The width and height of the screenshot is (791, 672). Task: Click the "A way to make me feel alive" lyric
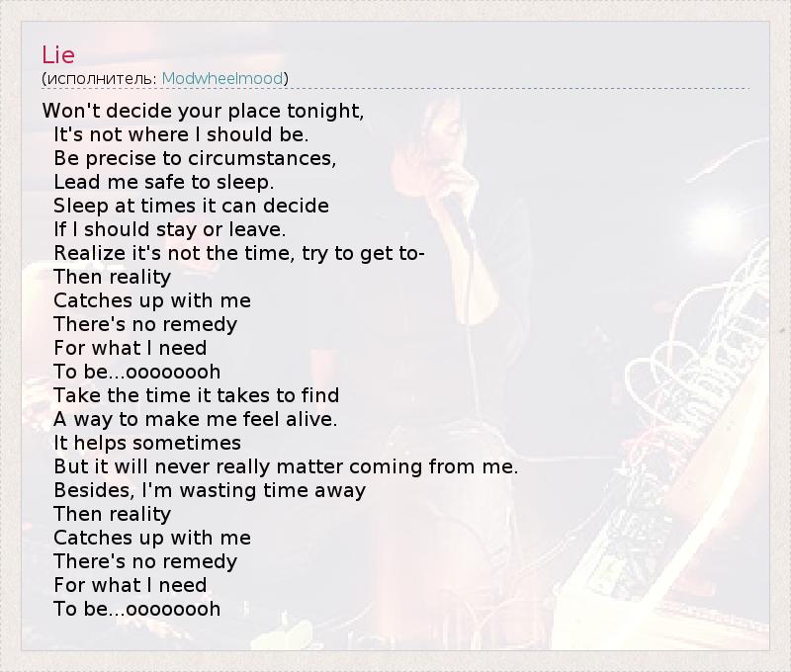point(195,419)
